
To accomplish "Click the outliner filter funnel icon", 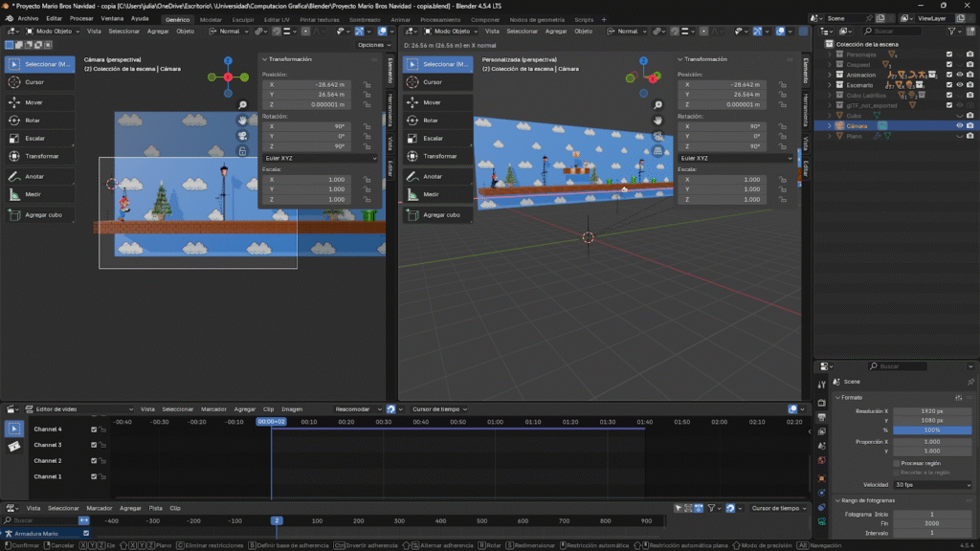I will (952, 31).
